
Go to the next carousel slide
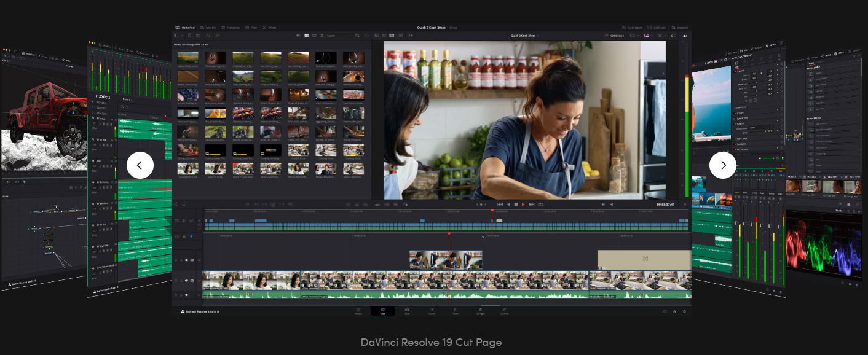click(x=723, y=165)
